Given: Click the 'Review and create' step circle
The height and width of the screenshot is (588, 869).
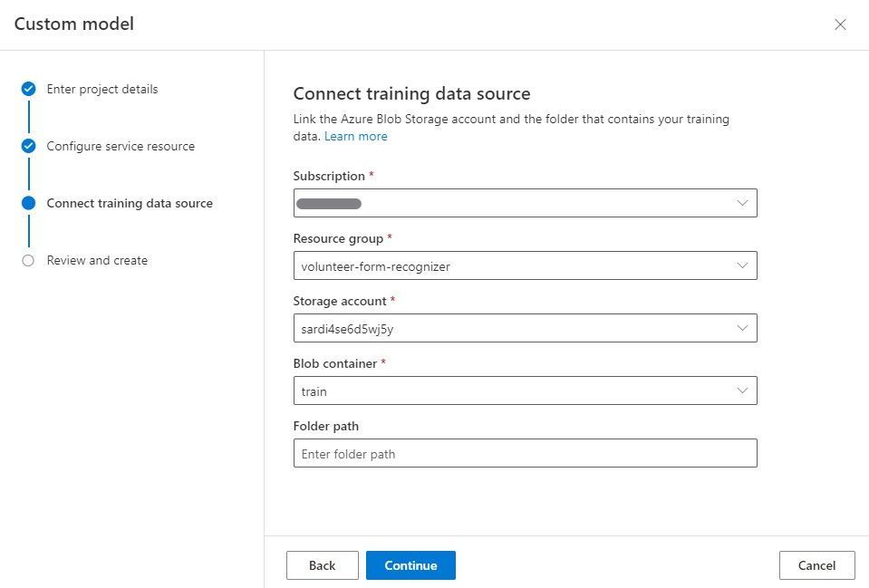Looking at the screenshot, I should pyautogui.click(x=28, y=260).
